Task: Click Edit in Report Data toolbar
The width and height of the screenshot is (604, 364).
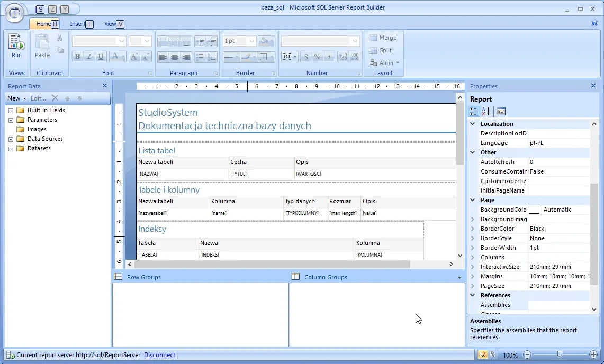Action: (38, 98)
